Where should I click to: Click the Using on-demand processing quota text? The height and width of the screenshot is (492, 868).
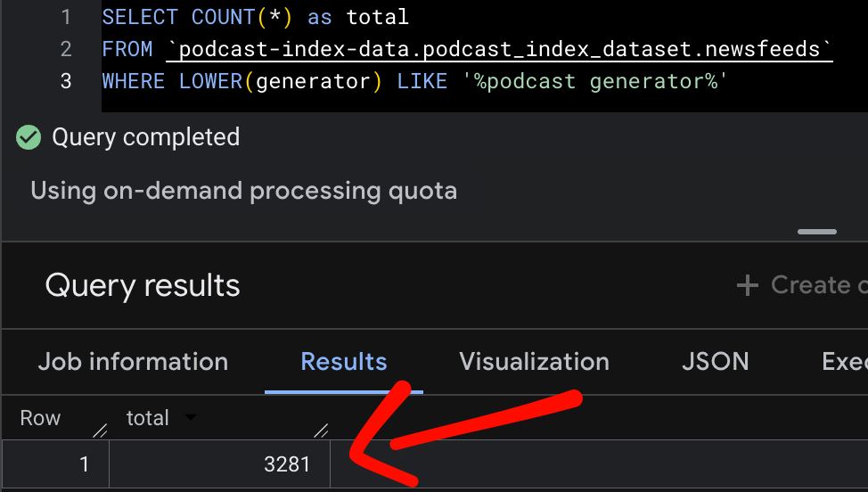pos(243,191)
